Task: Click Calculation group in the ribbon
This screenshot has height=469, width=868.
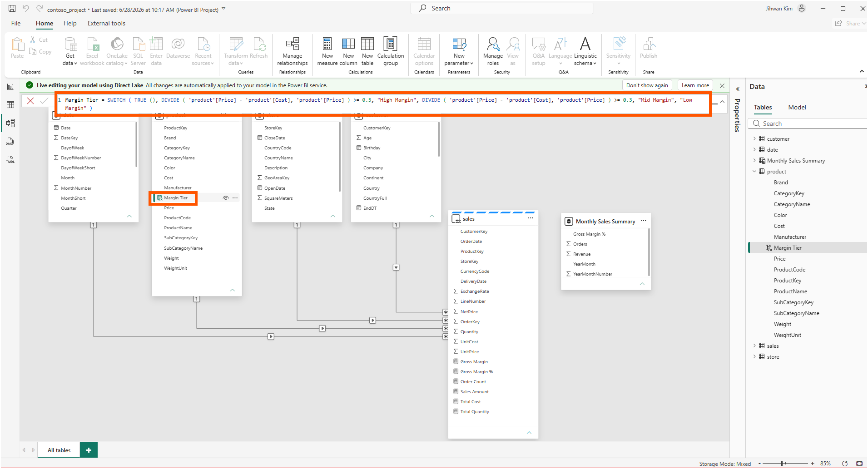Action: 391,51
